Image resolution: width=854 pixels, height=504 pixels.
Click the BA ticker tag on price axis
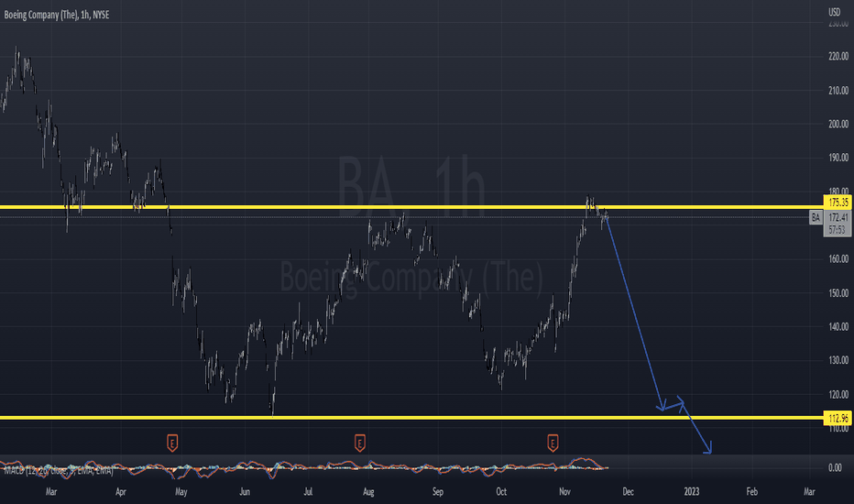click(816, 218)
